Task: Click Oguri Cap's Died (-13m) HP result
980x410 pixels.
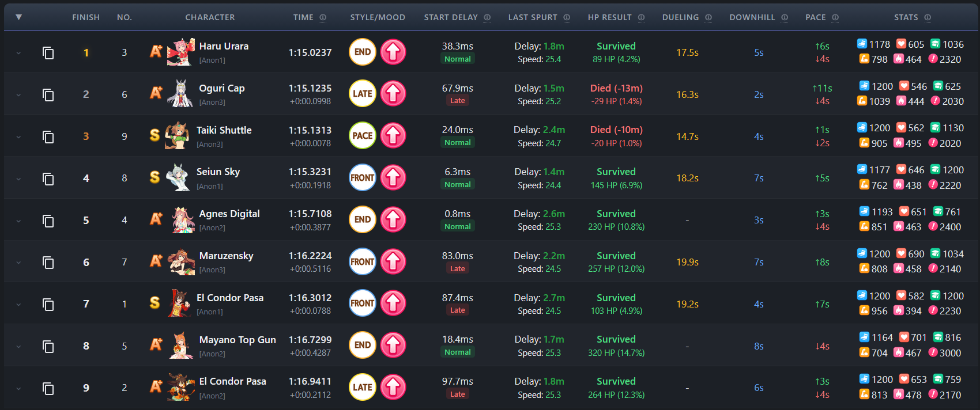Action: [616, 88]
